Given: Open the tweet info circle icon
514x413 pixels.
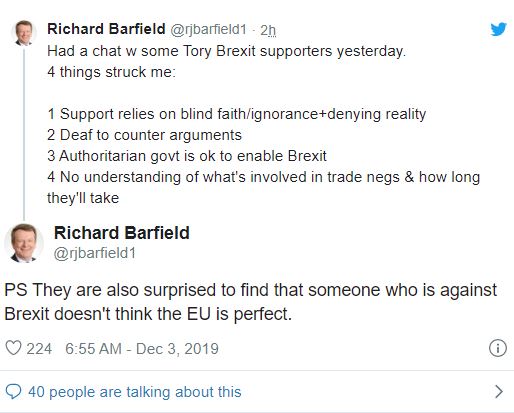Looking at the screenshot, I should pos(498,348).
